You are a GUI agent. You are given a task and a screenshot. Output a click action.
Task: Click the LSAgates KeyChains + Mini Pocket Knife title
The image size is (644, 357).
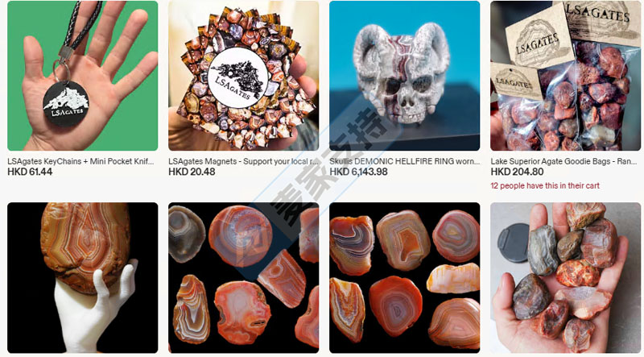pyautogui.click(x=81, y=162)
